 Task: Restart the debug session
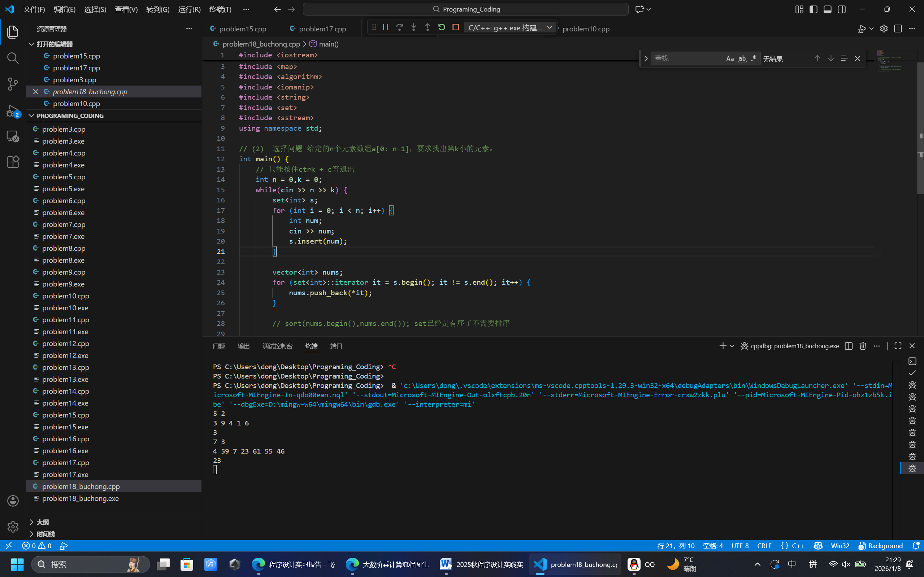pyautogui.click(x=442, y=27)
